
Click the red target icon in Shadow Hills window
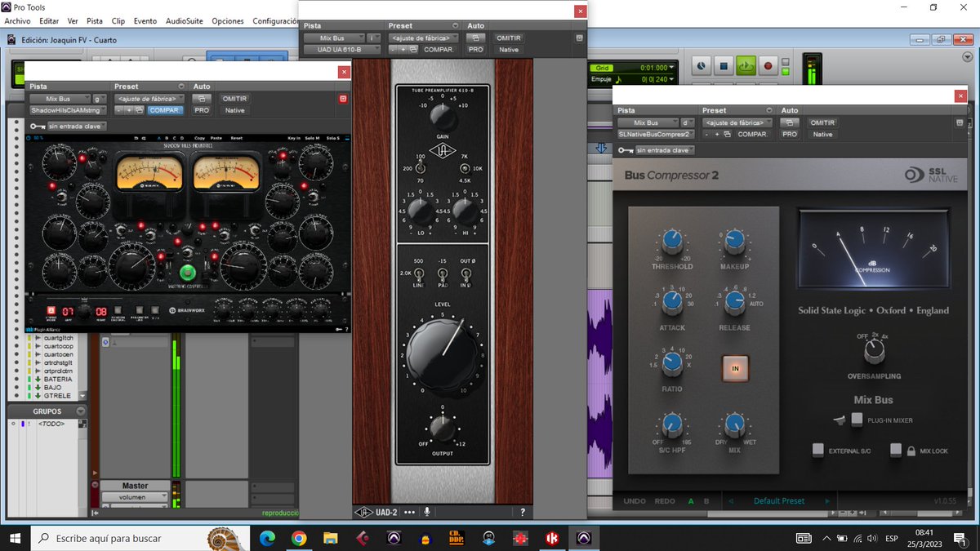343,99
